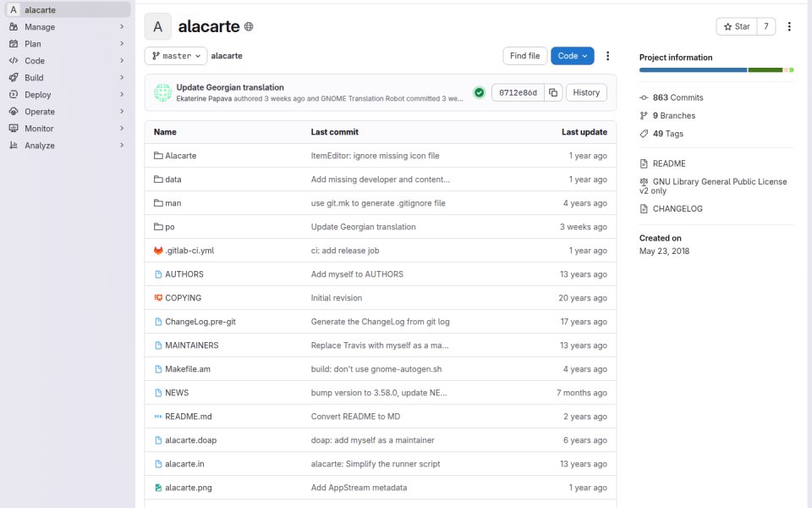Click the CHANGELOG document icon
The width and height of the screenshot is (812, 508).
644,209
